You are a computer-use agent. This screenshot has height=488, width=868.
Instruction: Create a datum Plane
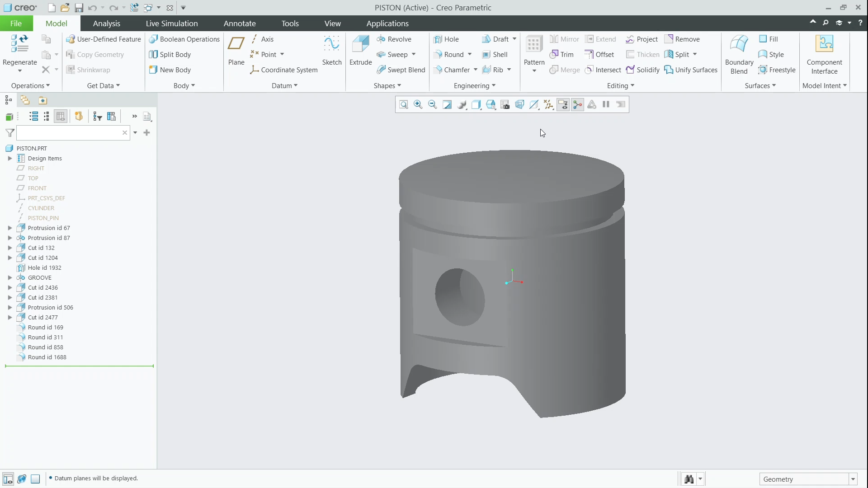coord(236,51)
